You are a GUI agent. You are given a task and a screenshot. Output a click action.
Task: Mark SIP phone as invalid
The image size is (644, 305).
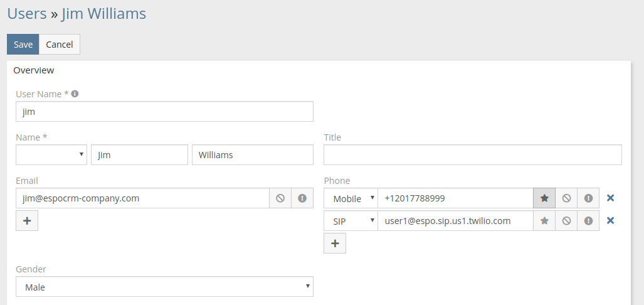[588, 221]
